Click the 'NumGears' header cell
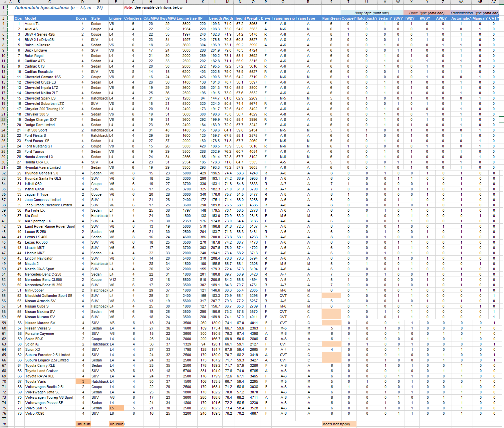 (x=331, y=18)
